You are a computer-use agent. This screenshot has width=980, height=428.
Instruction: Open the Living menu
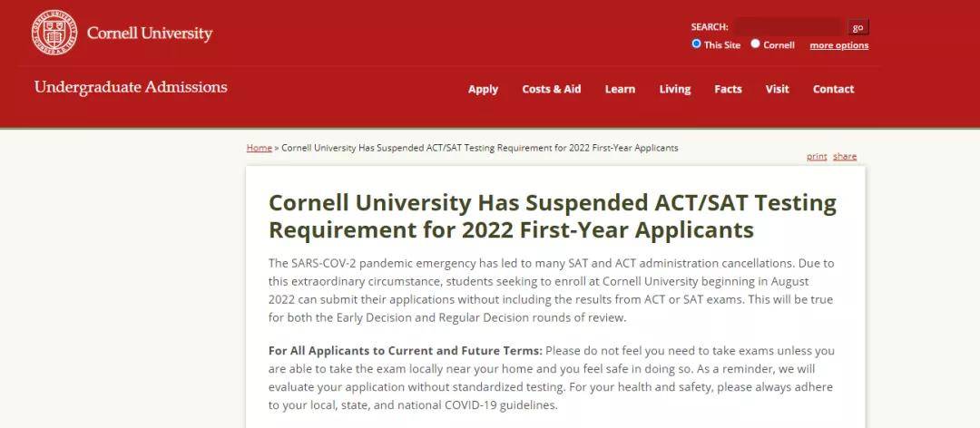pyautogui.click(x=675, y=89)
